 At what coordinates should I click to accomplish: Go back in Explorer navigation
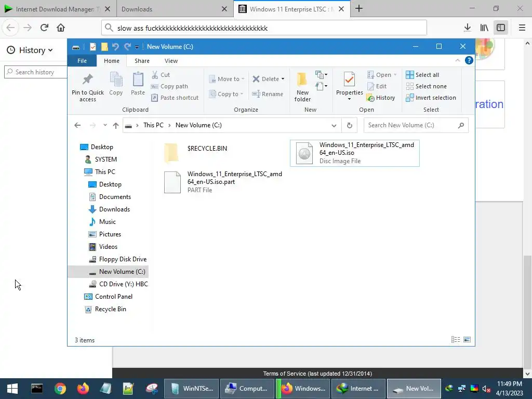coord(77,125)
